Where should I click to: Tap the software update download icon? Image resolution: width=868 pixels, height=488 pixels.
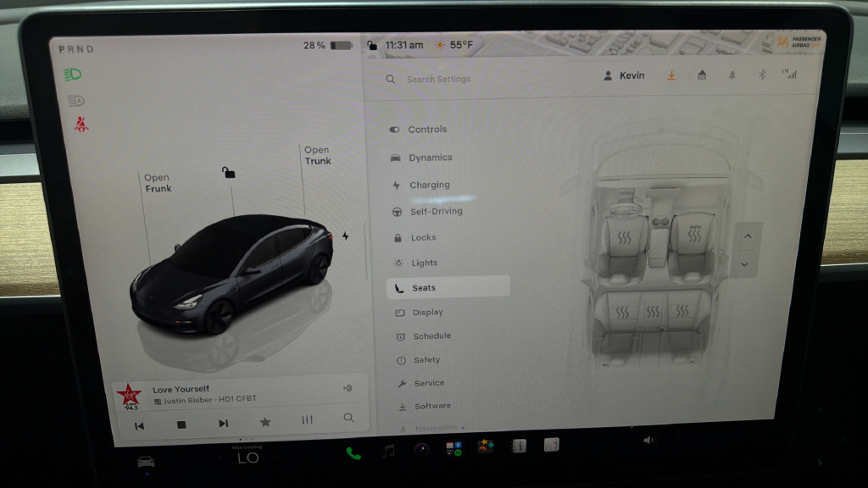click(x=671, y=75)
